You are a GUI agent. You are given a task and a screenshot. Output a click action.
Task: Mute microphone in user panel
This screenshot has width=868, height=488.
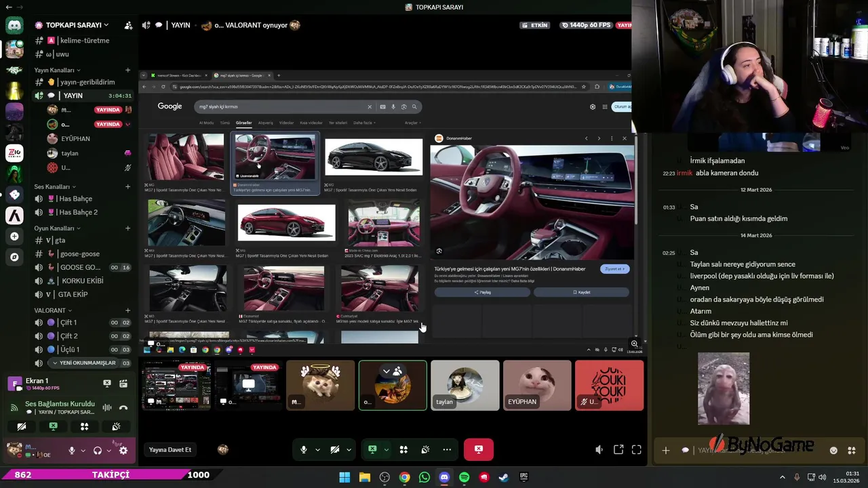[72, 450]
